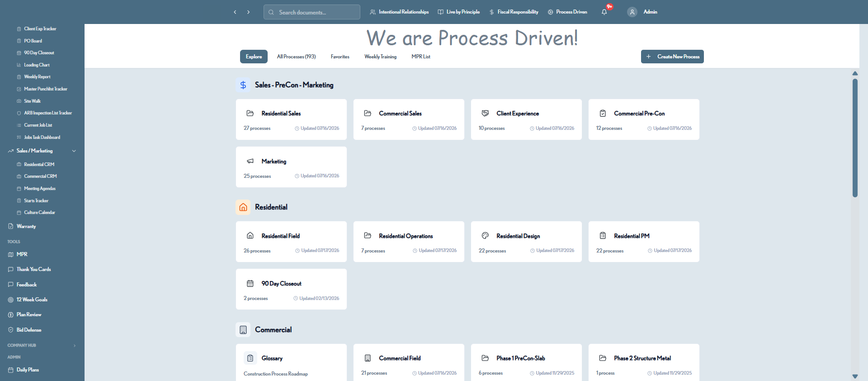Click the house icon beside Residential heading

[243, 207]
